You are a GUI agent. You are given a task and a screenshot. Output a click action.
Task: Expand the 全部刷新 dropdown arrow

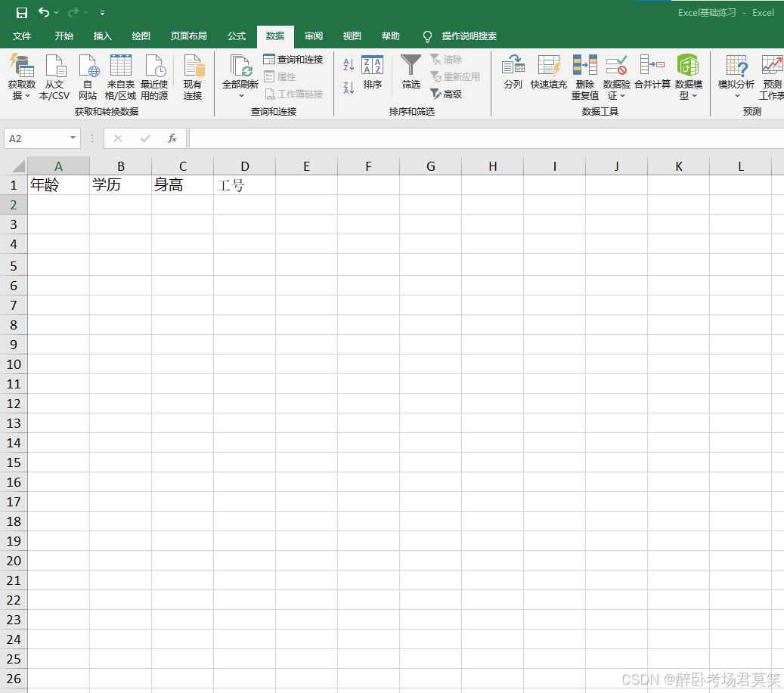tap(241, 96)
